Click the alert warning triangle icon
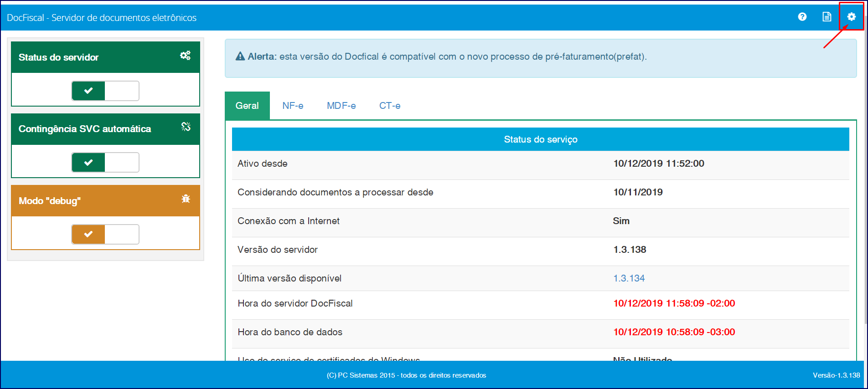The width and height of the screenshot is (868, 389). [x=240, y=56]
